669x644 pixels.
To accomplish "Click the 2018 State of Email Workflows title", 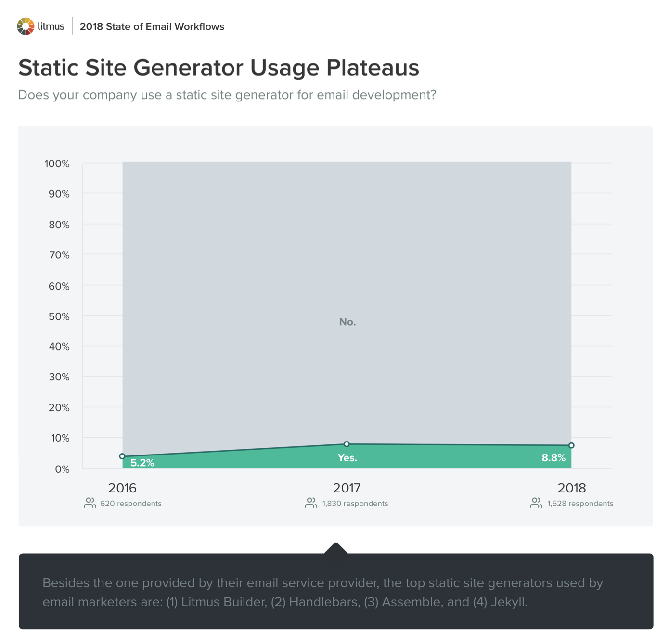I will pos(152,27).
